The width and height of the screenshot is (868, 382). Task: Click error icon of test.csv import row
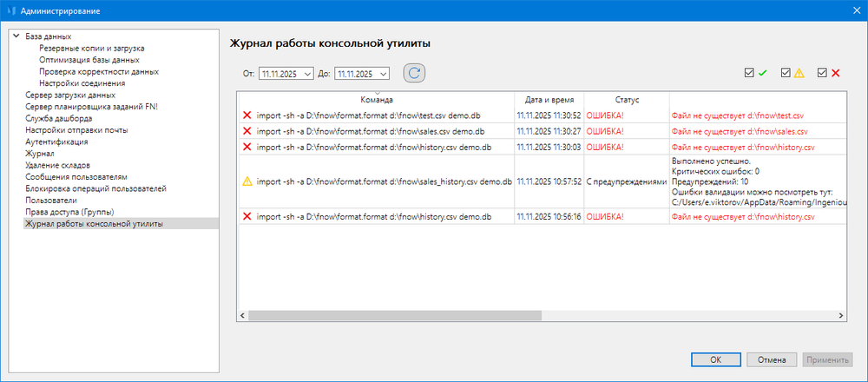247,114
